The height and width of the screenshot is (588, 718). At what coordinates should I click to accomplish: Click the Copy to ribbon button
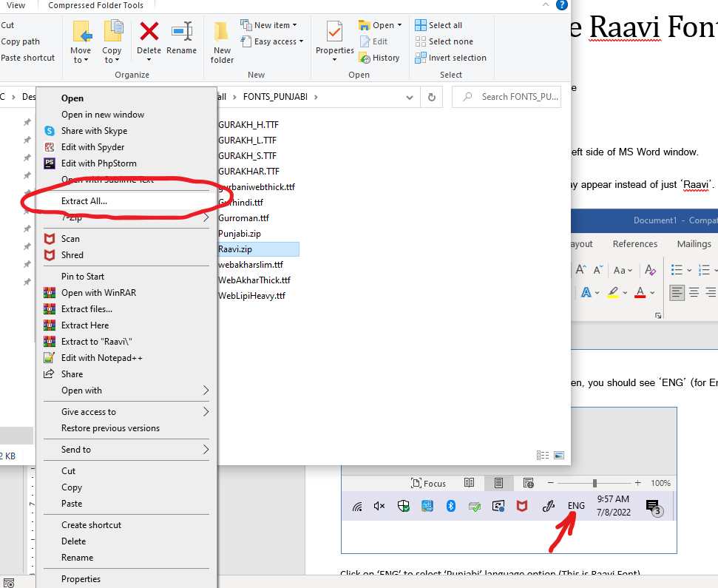coord(112,41)
